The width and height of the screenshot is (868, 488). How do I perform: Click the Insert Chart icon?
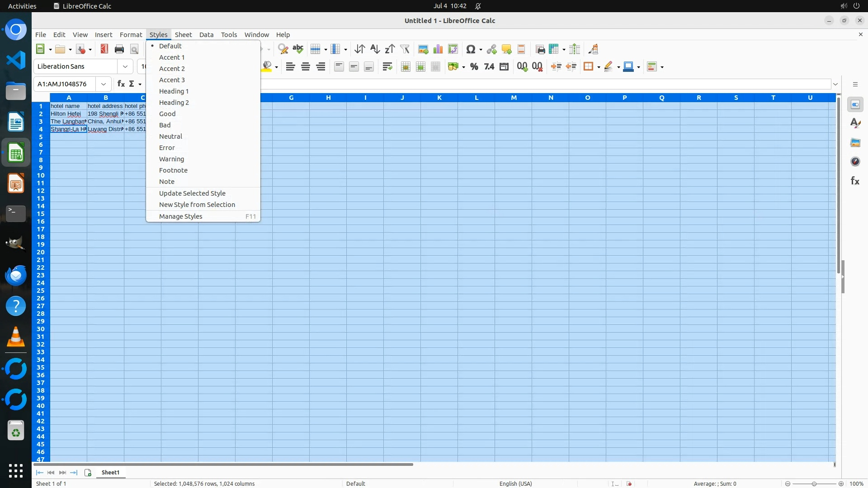pyautogui.click(x=438, y=49)
